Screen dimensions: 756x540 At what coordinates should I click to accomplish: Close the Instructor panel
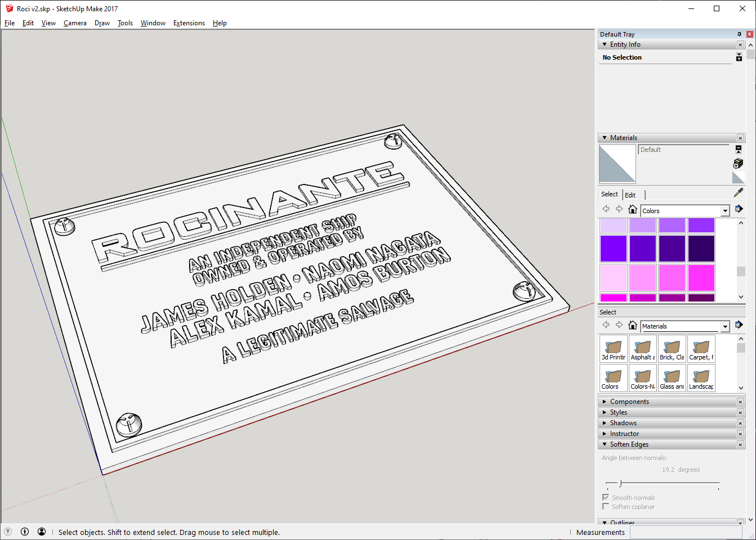coord(740,434)
